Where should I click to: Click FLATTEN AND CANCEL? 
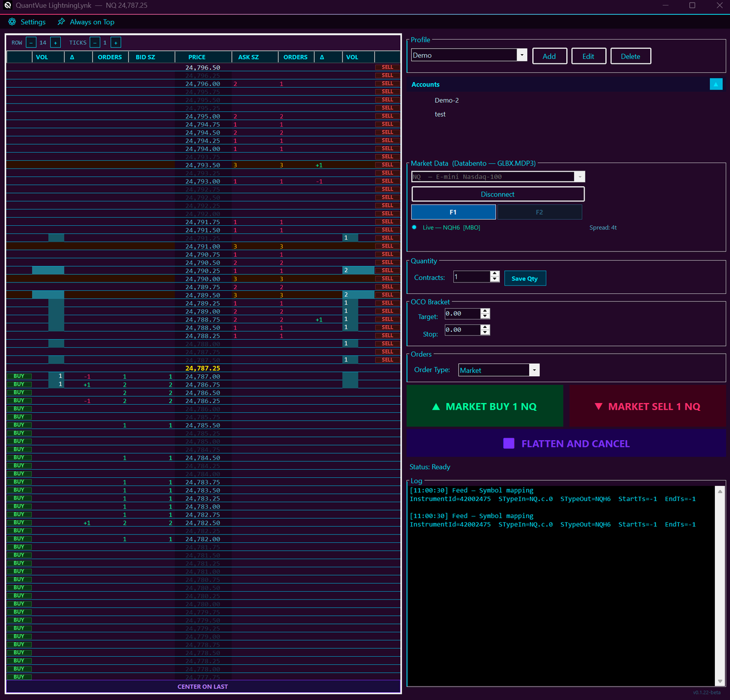pos(566,444)
